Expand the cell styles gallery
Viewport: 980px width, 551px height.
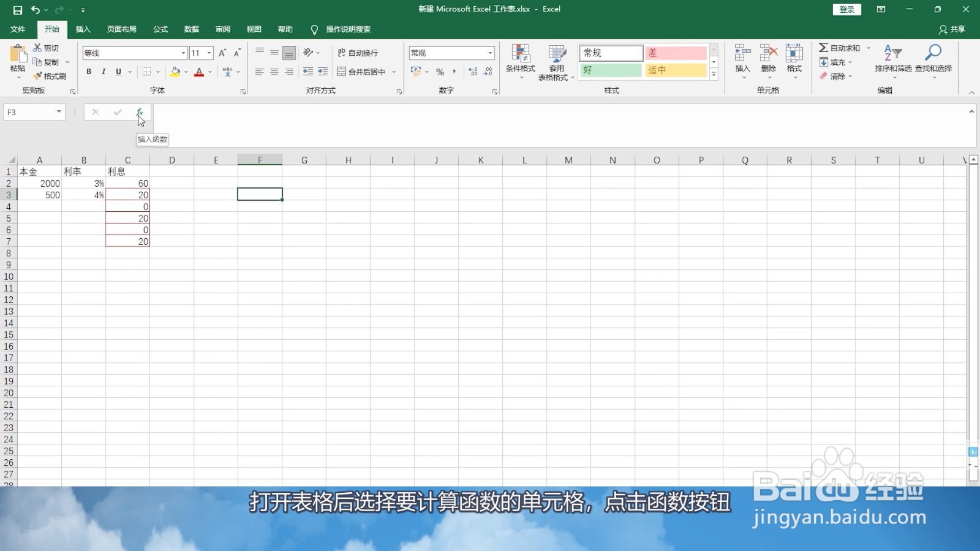point(714,75)
